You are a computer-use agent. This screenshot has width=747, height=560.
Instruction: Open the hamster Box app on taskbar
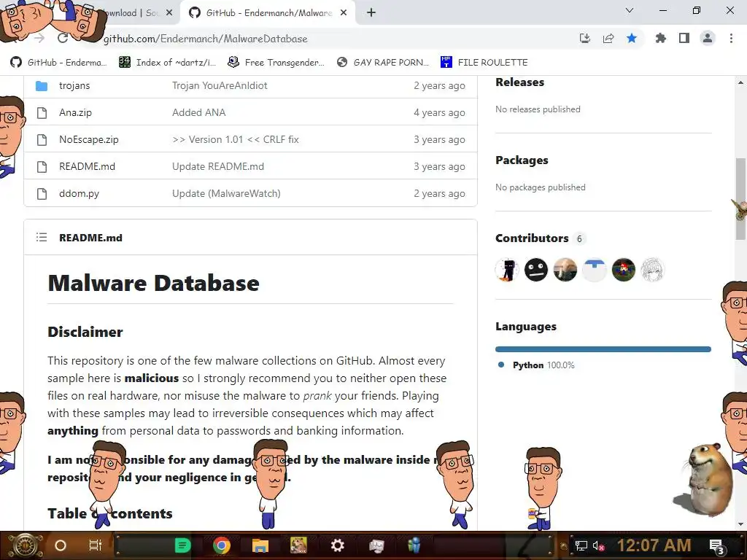[x=298, y=545]
